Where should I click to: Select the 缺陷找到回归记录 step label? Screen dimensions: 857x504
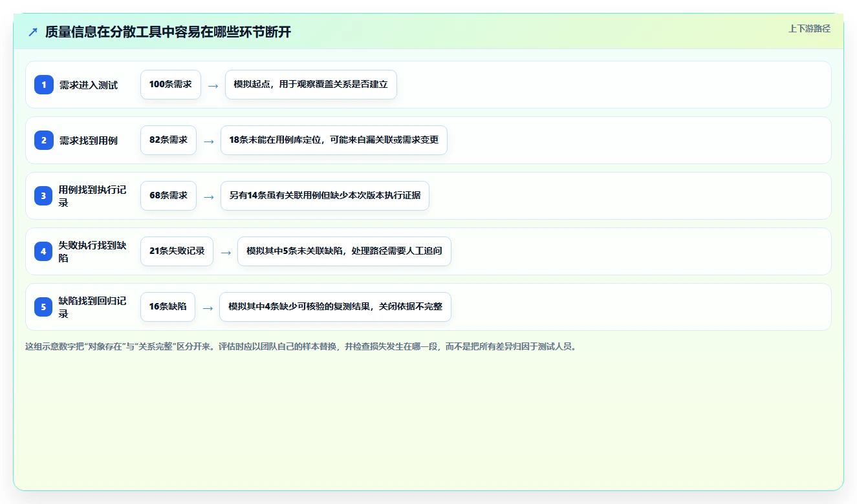pos(93,307)
